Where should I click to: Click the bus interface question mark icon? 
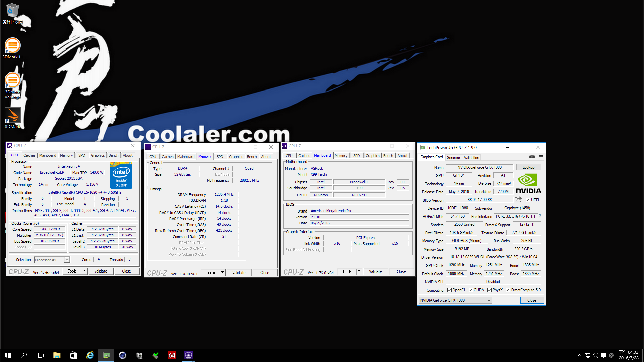[540, 216]
